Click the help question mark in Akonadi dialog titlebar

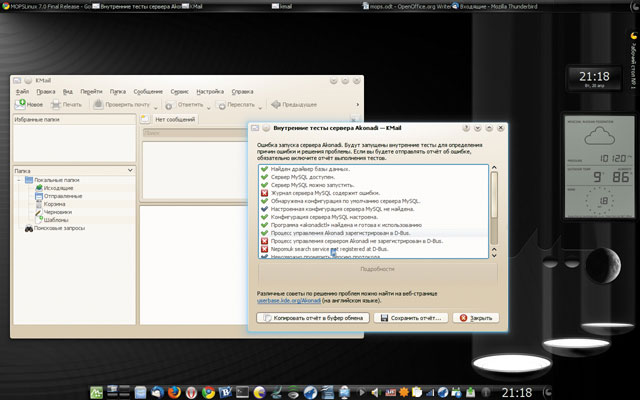point(466,128)
